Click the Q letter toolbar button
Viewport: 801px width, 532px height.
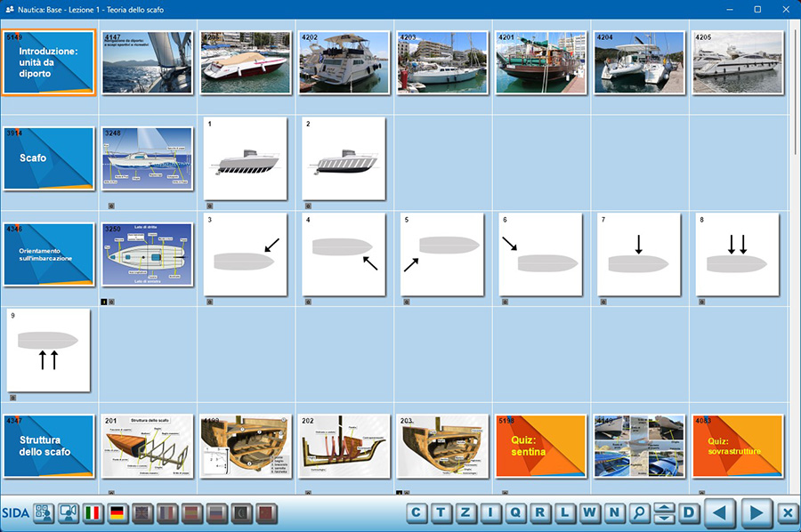(x=516, y=512)
